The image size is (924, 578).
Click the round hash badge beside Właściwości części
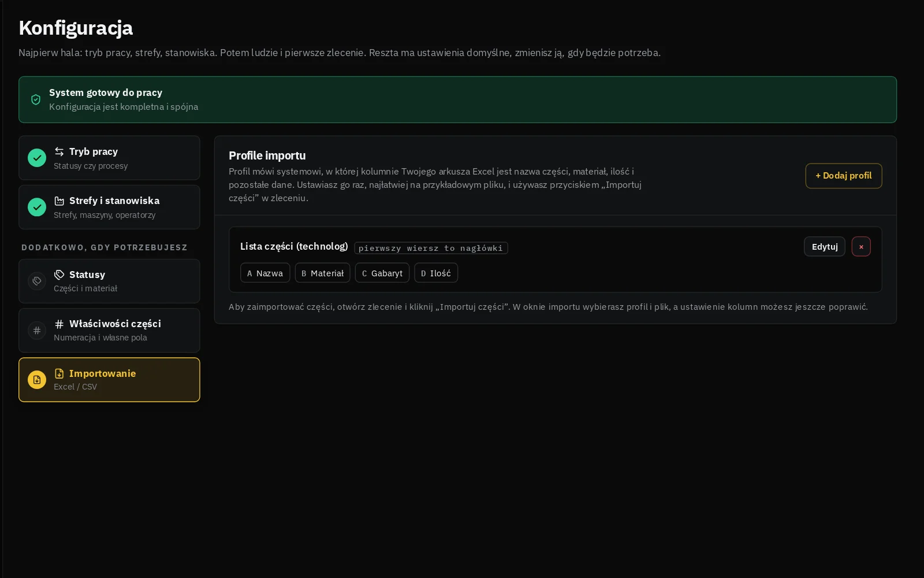click(37, 330)
